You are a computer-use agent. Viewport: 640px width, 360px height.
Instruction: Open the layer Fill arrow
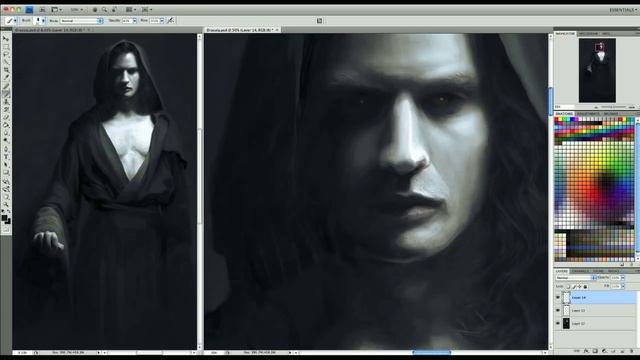coord(623,286)
